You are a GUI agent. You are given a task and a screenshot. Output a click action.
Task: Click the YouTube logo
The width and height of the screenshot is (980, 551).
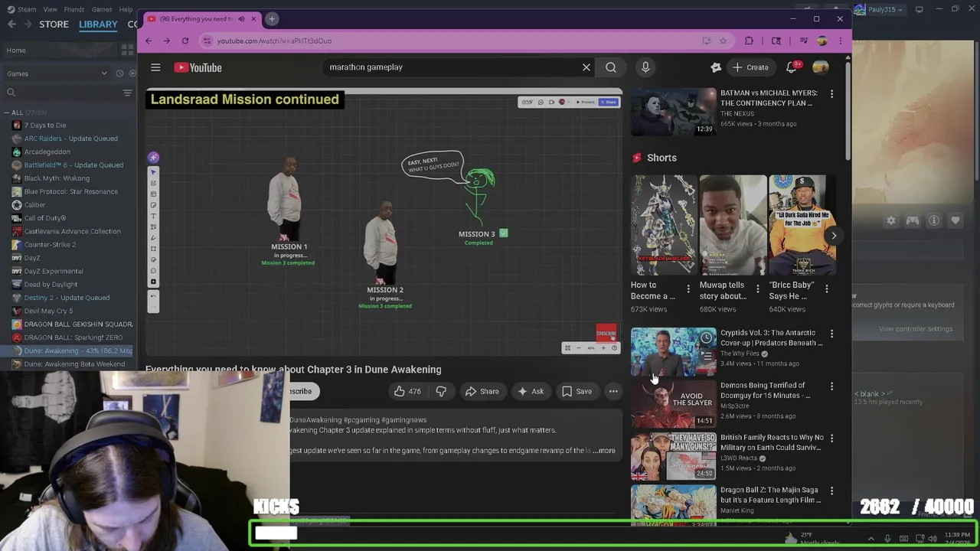click(x=198, y=67)
